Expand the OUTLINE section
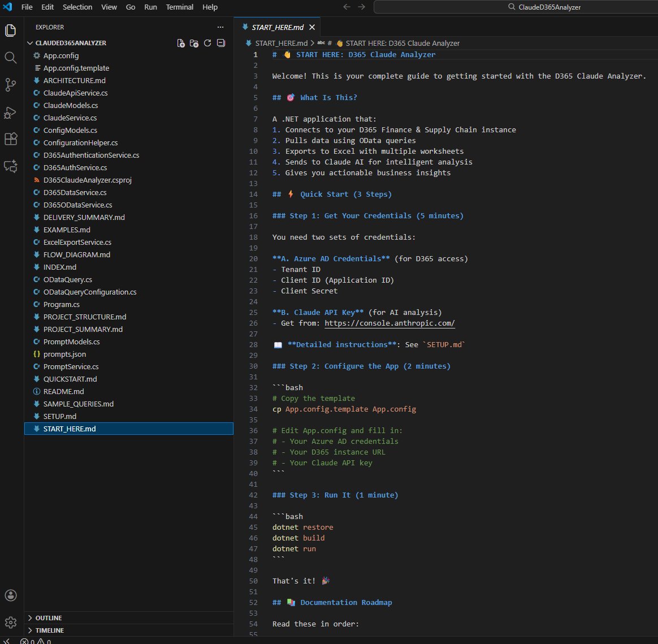The height and width of the screenshot is (644, 658). pyautogui.click(x=128, y=618)
